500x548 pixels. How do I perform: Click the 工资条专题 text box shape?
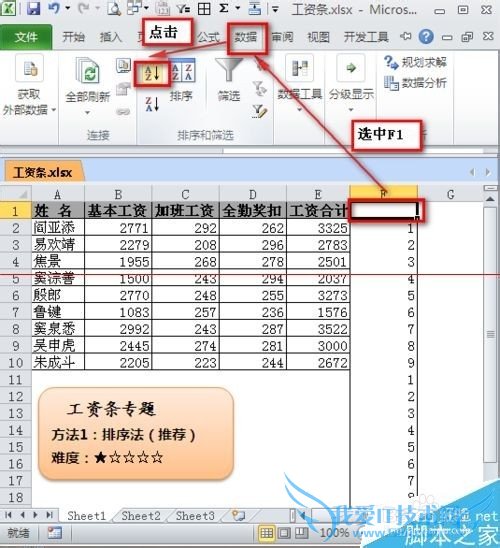pos(136,433)
